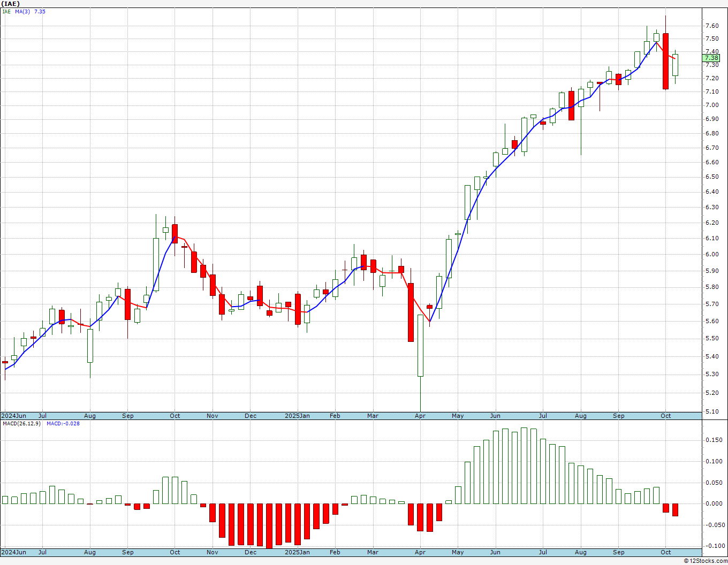Select the 7.00 price axis label
This screenshot has width=728, height=565.
pyautogui.click(x=712, y=105)
